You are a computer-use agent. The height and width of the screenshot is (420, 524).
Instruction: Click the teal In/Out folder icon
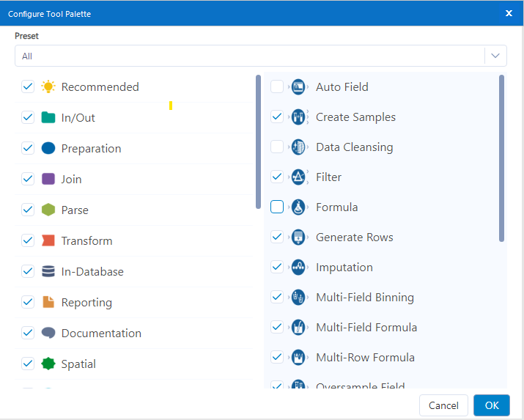tap(48, 117)
